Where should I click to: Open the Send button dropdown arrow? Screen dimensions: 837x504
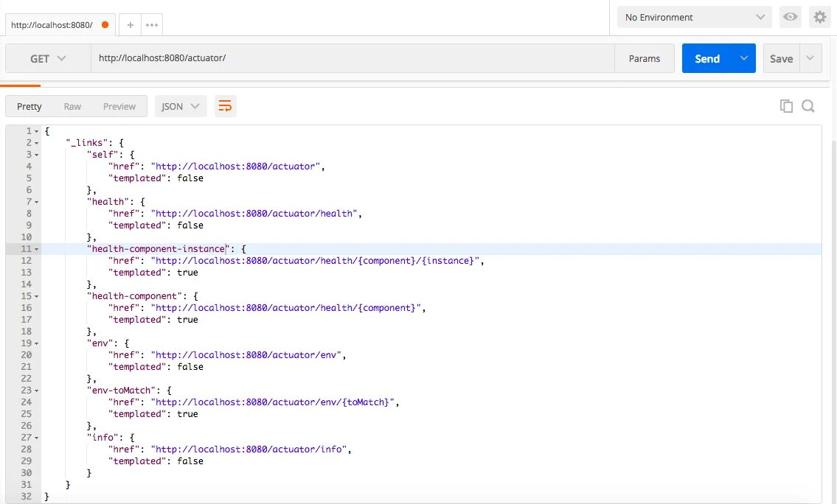[744, 58]
